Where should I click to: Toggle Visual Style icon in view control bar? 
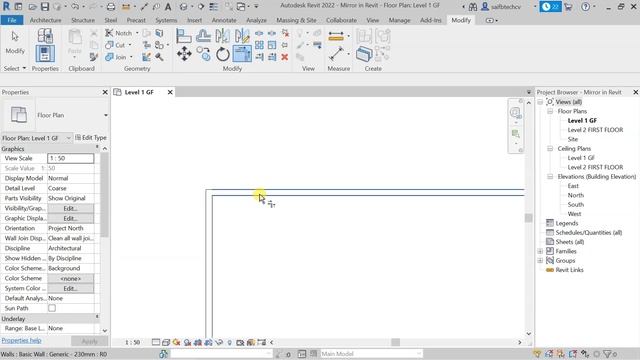(166, 342)
